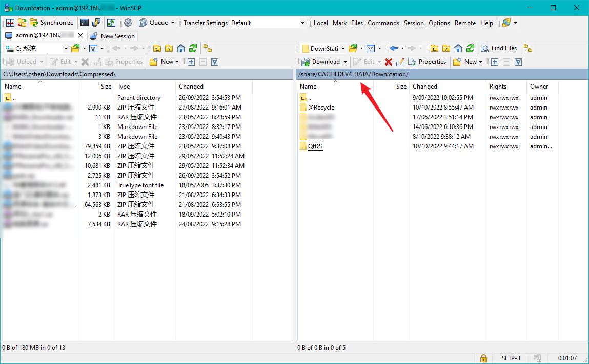The width and height of the screenshot is (589, 364).
Task: Click the Find Files button
Action: [x=499, y=48]
